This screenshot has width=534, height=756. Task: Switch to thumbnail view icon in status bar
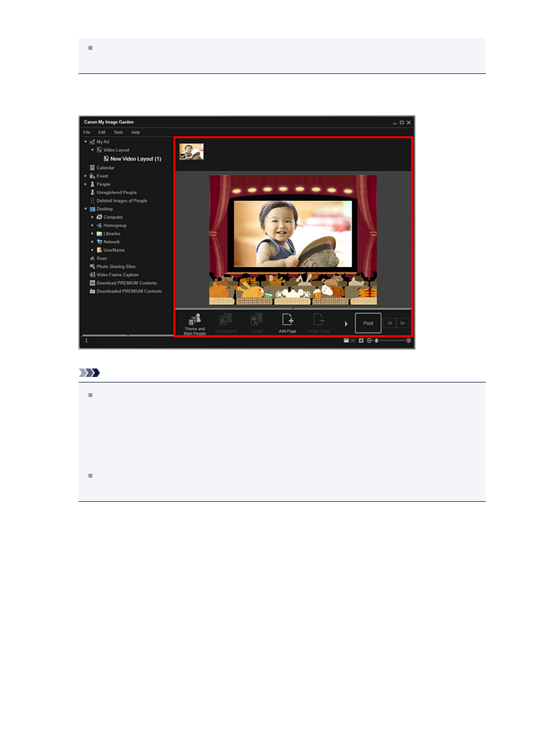point(346,340)
